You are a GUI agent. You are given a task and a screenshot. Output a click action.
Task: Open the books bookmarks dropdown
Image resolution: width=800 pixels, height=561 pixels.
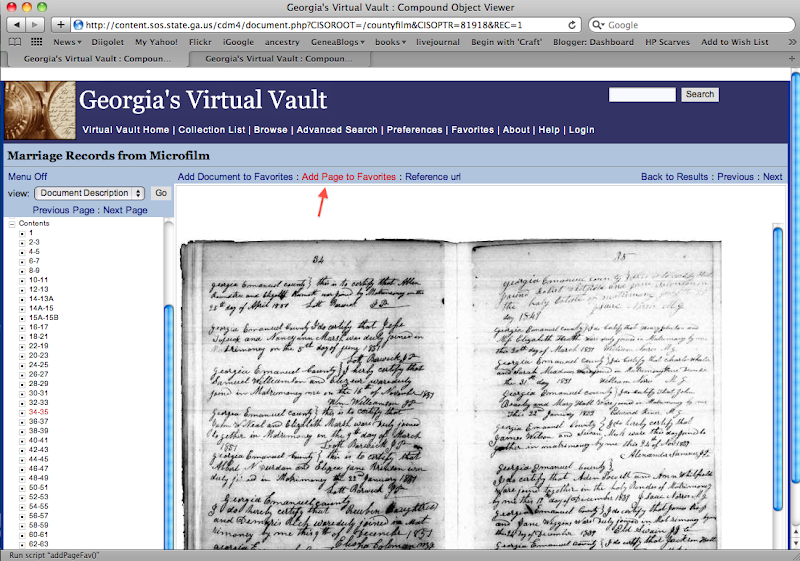click(390, 42)
